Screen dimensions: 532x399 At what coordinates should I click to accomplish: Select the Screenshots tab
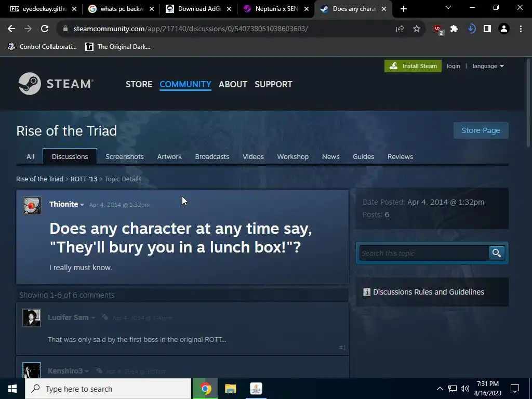125,156
